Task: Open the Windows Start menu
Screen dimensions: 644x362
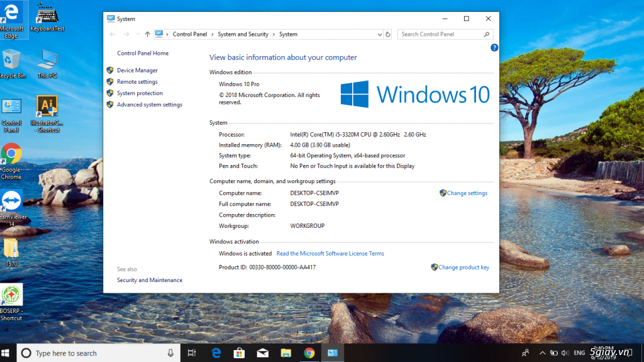Action: click(6, 353)
